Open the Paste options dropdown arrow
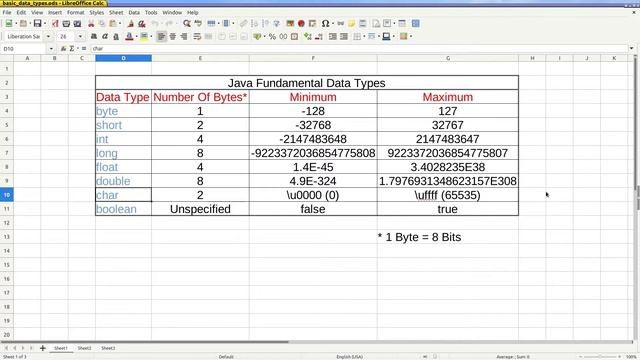Viewport: 640px width, 360px height. tap(120, 24)
